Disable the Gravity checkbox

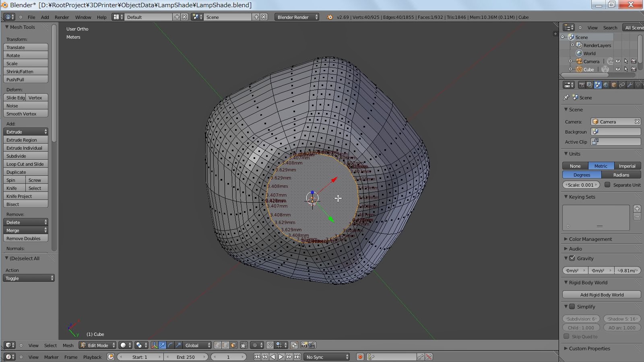572,258
